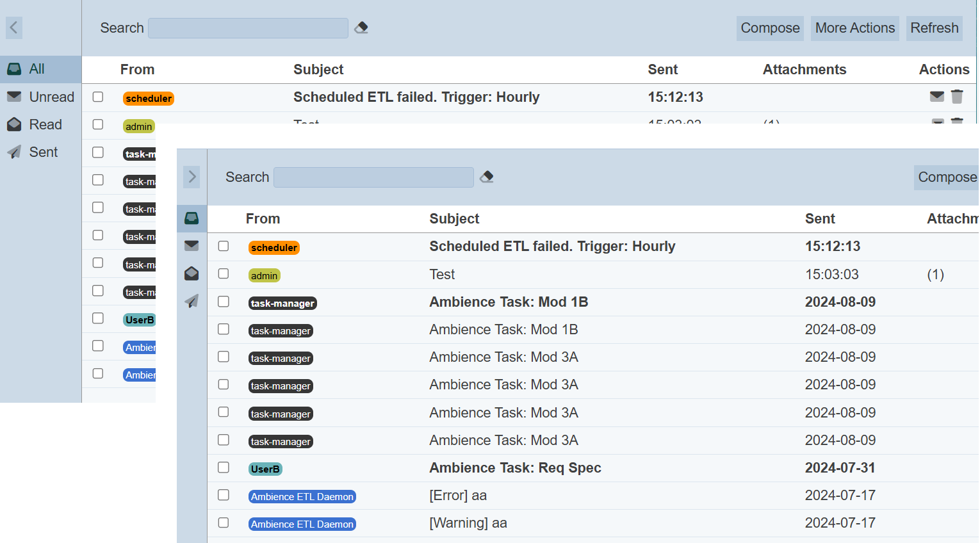Viewport: 980px width, 543px height.
Task: Switch to the Unread folder
Action: pos(51,97)
